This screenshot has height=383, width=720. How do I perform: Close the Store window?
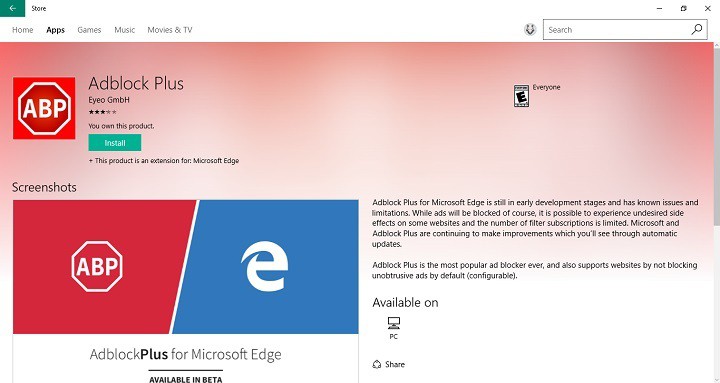coord(708,8)
